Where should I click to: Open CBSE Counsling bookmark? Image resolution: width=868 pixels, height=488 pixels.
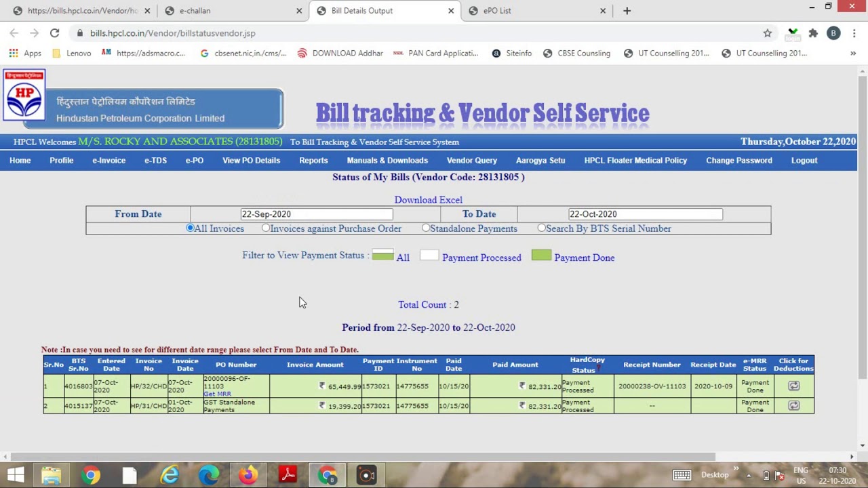(576, 53)
